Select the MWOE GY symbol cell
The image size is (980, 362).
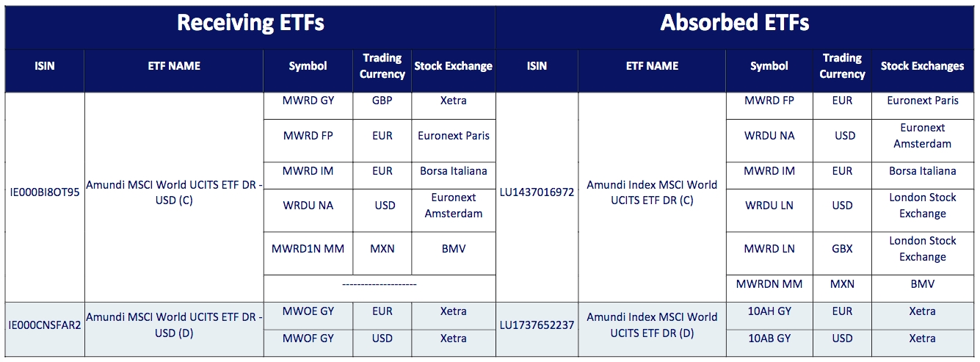click(308, 311)
